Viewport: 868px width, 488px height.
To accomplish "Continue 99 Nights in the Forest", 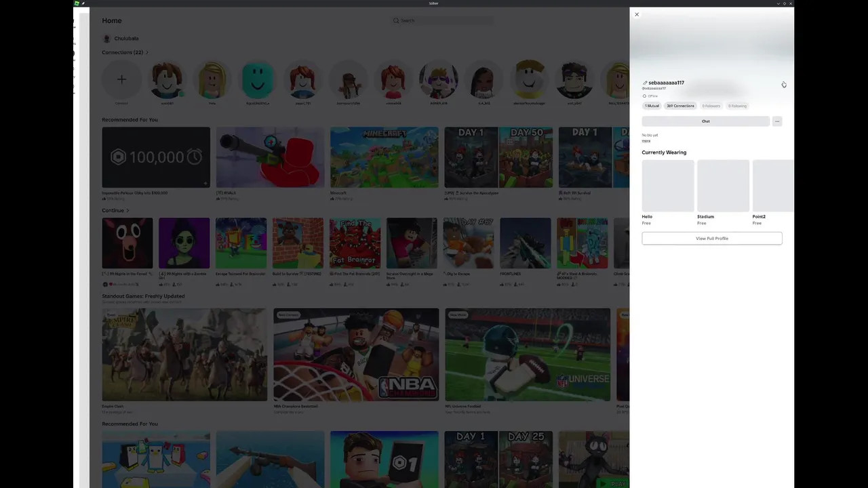I will (x=127, y=243).
